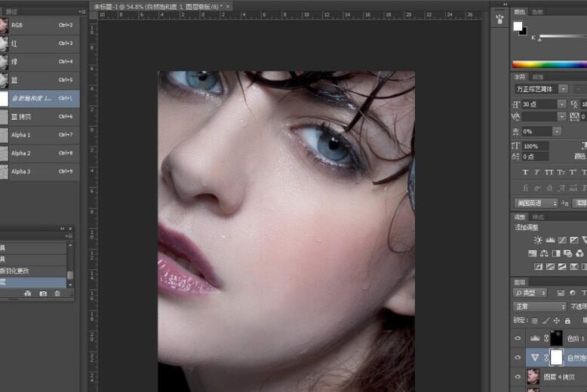The image size is (587, 392).
Task: Add a Curves adjustment from the Adjustments panel
Action: [562, 240]
